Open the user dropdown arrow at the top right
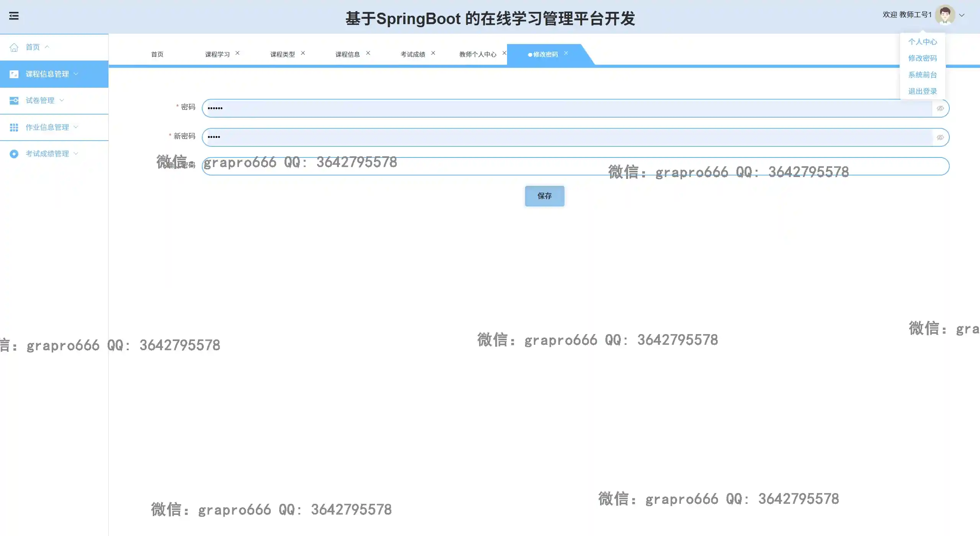980x536 pixels. click(962, 15)
